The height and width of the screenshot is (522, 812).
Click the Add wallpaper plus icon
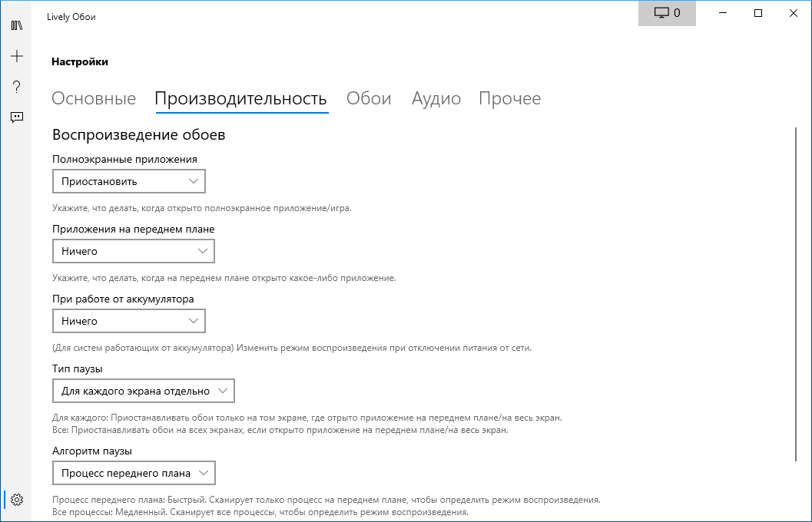pyautogui.click(x=17, y=56)
